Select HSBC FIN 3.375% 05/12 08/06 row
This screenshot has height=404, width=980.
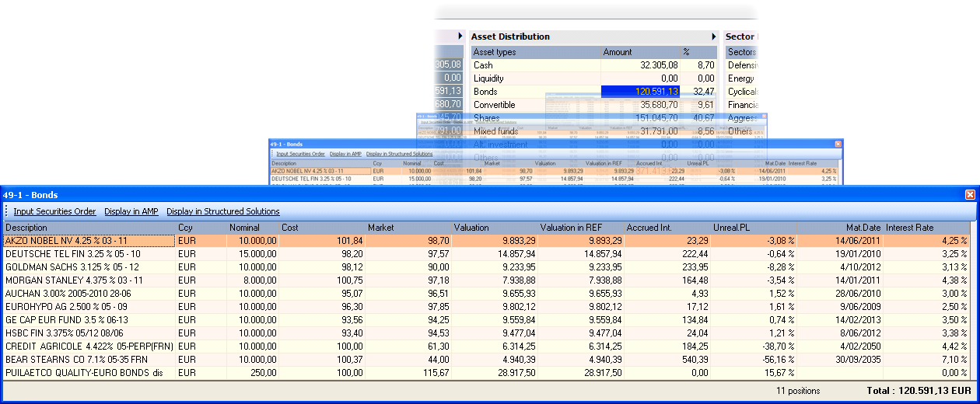click(x=487, y=333)
